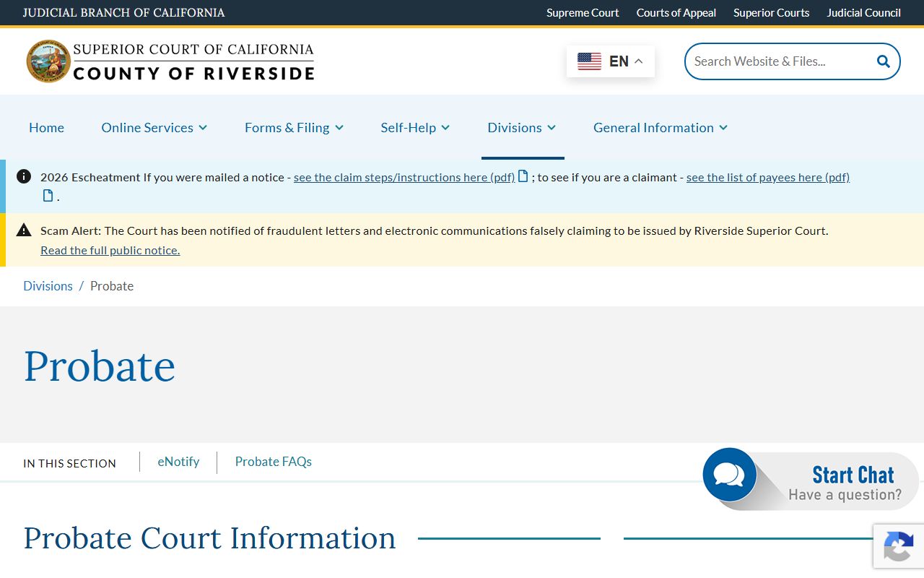
Task: Open the Supreme Court link
Action: pos(583,12)
